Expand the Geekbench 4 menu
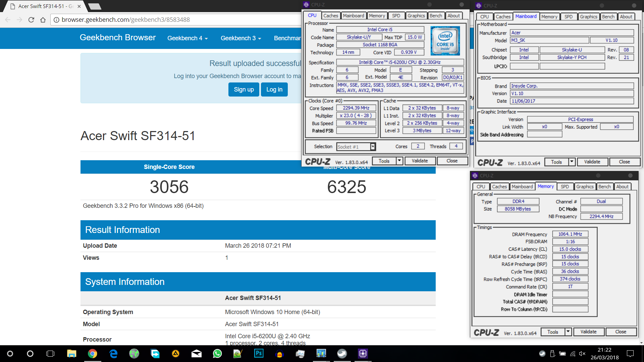 point(187,38)
